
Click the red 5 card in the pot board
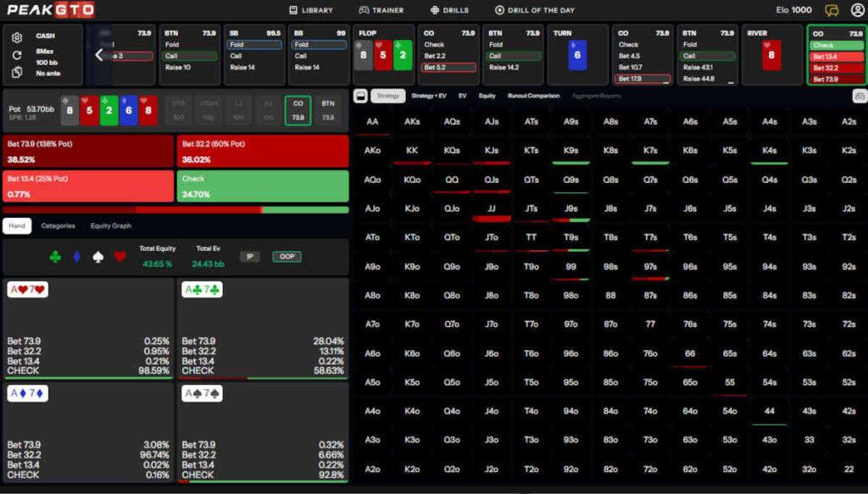pyautogui.click(x=89, y=110)
